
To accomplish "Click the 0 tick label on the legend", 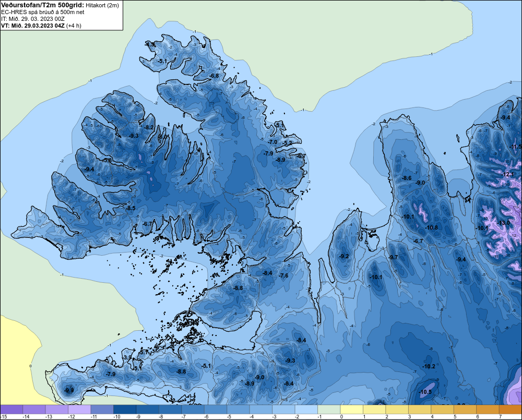I will coord(341,417).
